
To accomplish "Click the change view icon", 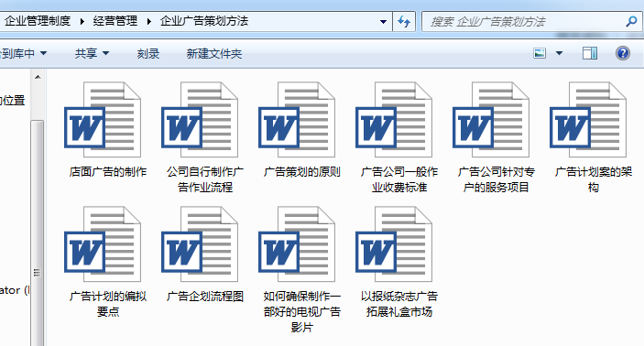I will click(x=540, y=53).
